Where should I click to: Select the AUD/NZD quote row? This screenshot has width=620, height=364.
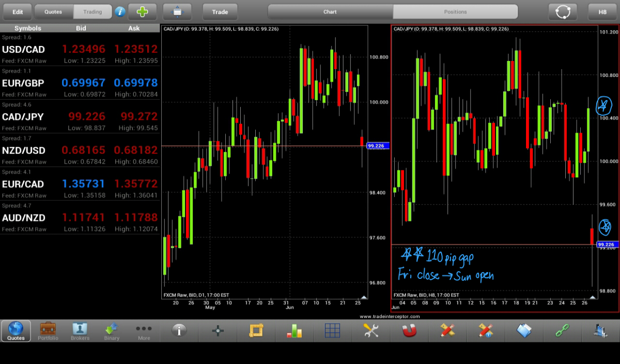click(x=80, y=217)
